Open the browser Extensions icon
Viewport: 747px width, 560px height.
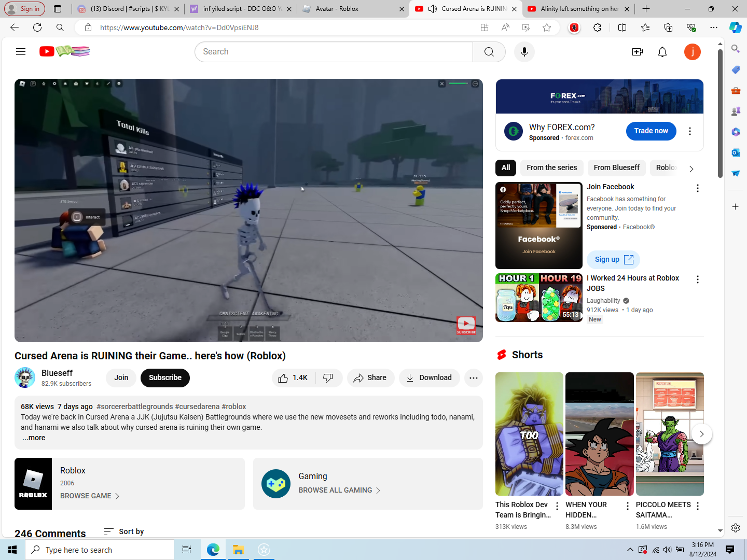coord(598,27)
